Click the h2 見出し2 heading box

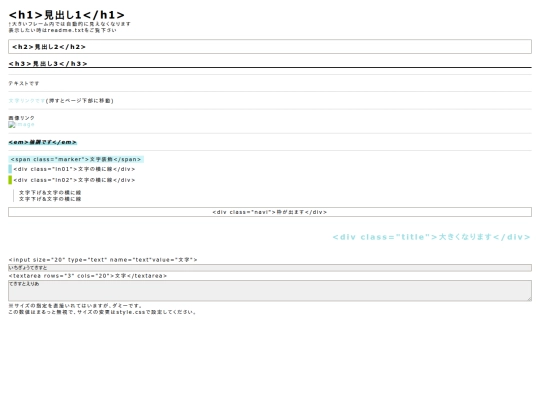[270, 46]
